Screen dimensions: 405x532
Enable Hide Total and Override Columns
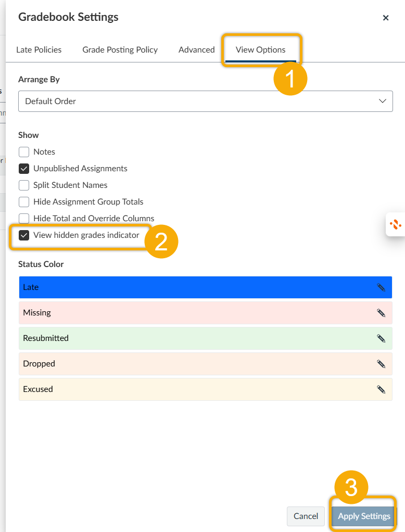(x=24, y=219)
